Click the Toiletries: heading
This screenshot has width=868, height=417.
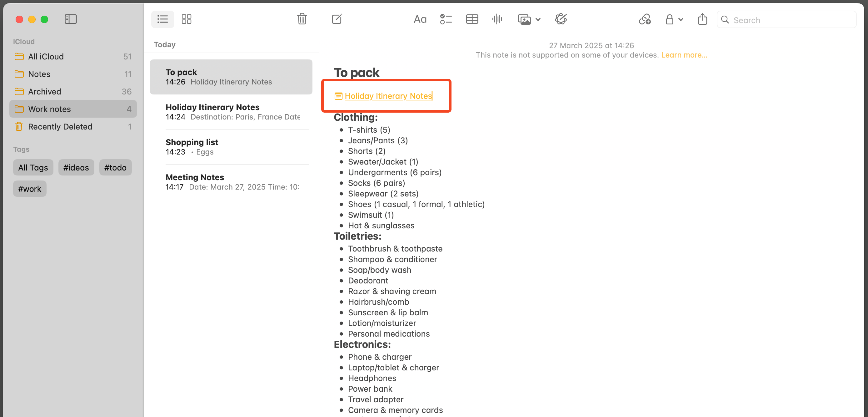[357, 236]
